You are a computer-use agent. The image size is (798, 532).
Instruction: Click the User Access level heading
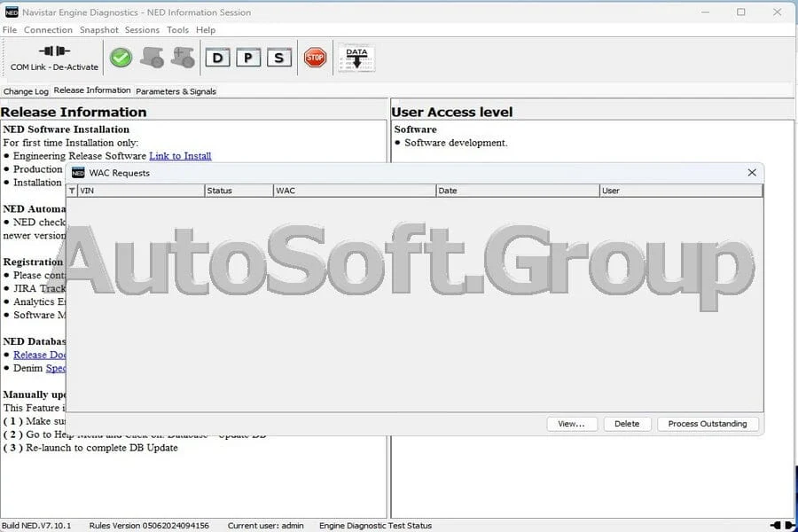pos(452,112)
